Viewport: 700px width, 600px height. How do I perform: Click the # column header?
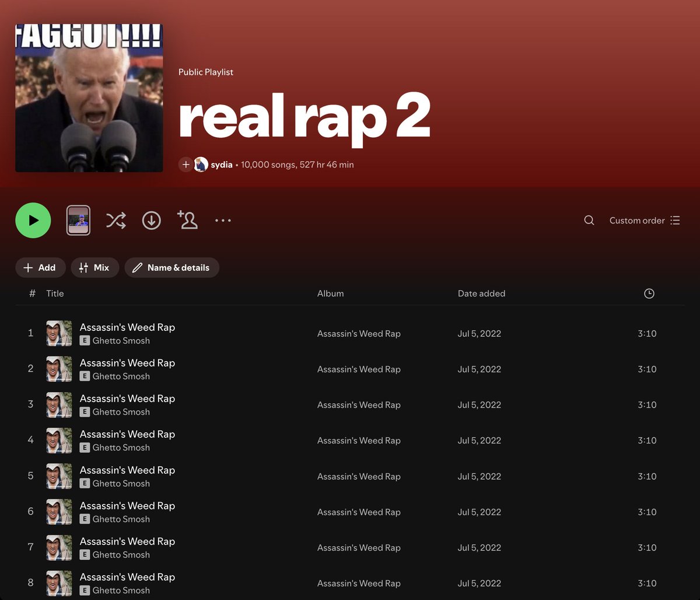pyautogui.click(x=32, y=294)
